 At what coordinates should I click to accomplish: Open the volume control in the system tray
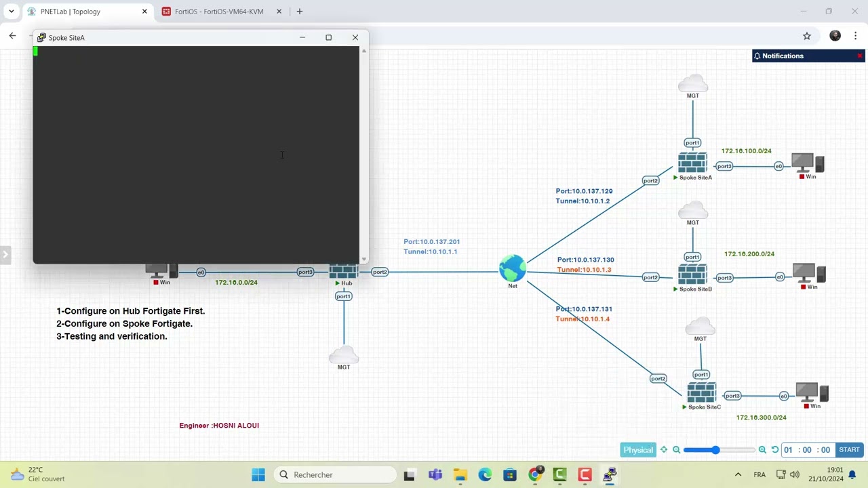coord(795,474)
